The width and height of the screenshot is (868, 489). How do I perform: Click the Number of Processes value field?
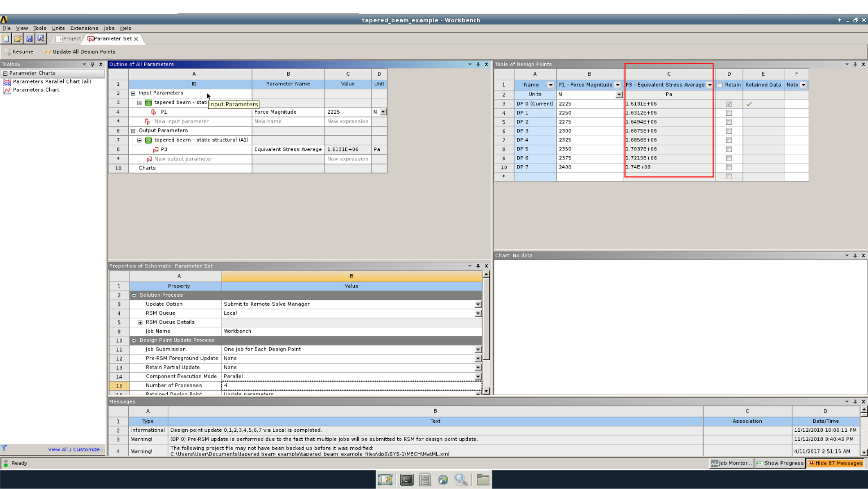pos(351,386)
